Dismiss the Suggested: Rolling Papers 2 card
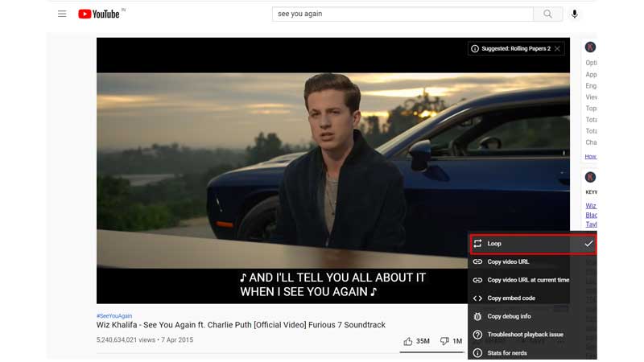Screen dimensions: 644x362 (557, 49)
